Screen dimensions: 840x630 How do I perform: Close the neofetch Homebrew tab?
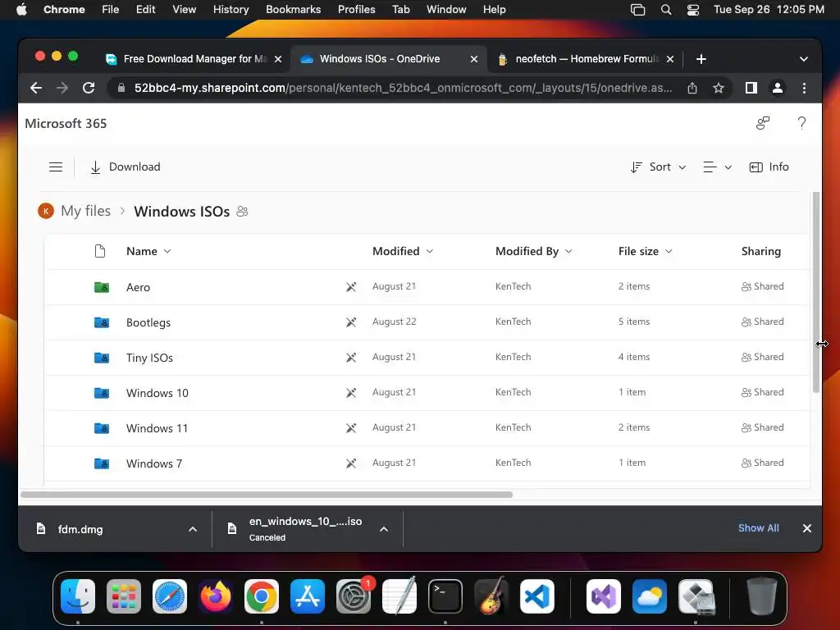coord(670,59)
